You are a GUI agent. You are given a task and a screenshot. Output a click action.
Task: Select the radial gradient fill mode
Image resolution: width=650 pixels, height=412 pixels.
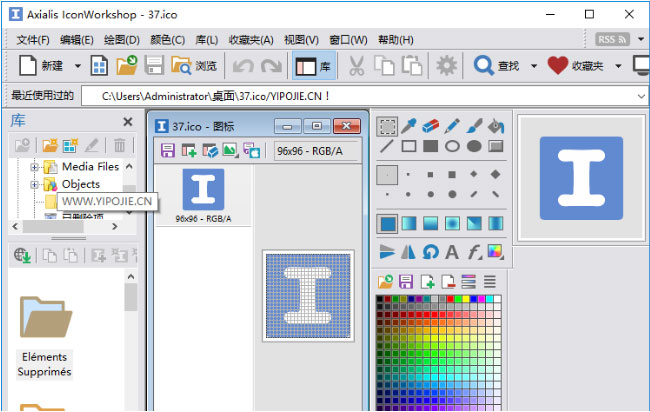(452, 223)
